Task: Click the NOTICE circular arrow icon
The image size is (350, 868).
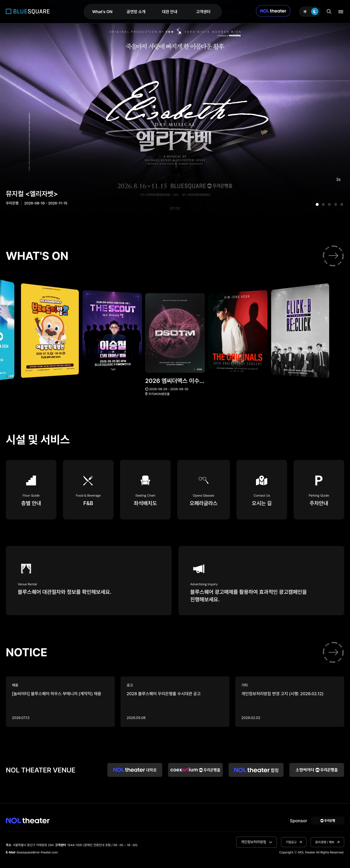Action: [333, 652]
